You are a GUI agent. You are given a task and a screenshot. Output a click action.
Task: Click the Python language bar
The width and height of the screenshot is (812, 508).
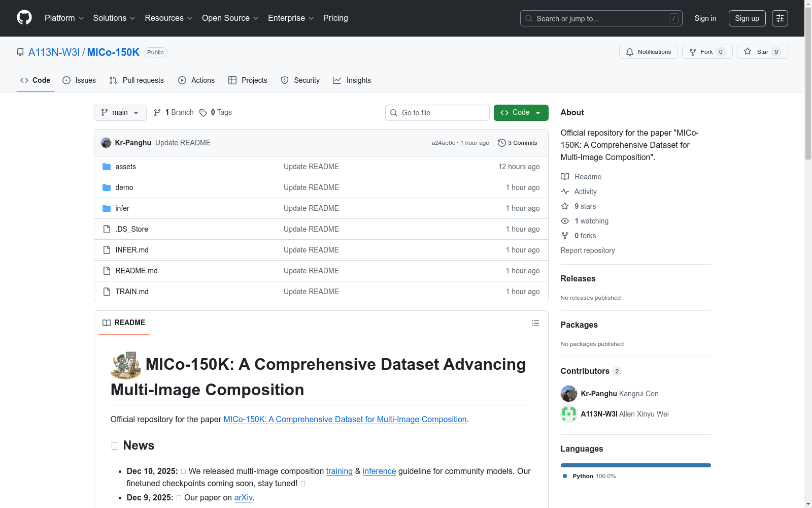(636, 465)
